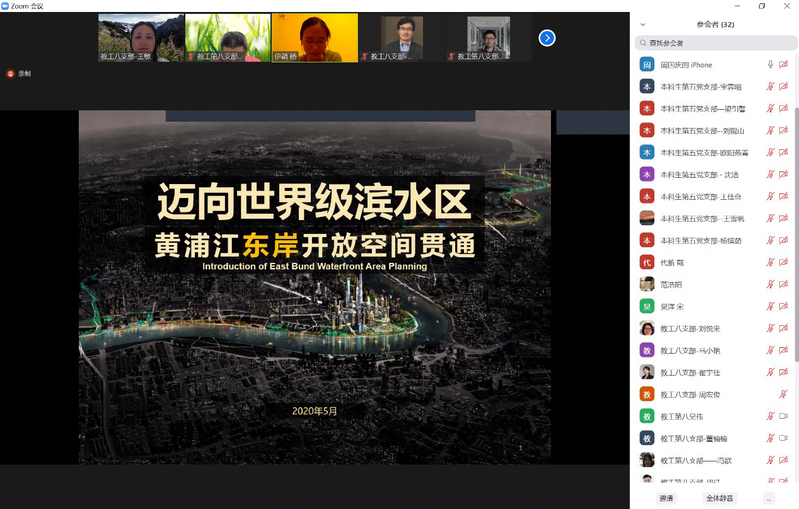Click the video camera icon for 教工第八吴伟
Viewport: 799px width, 509px height.
[x=783, y=416]
